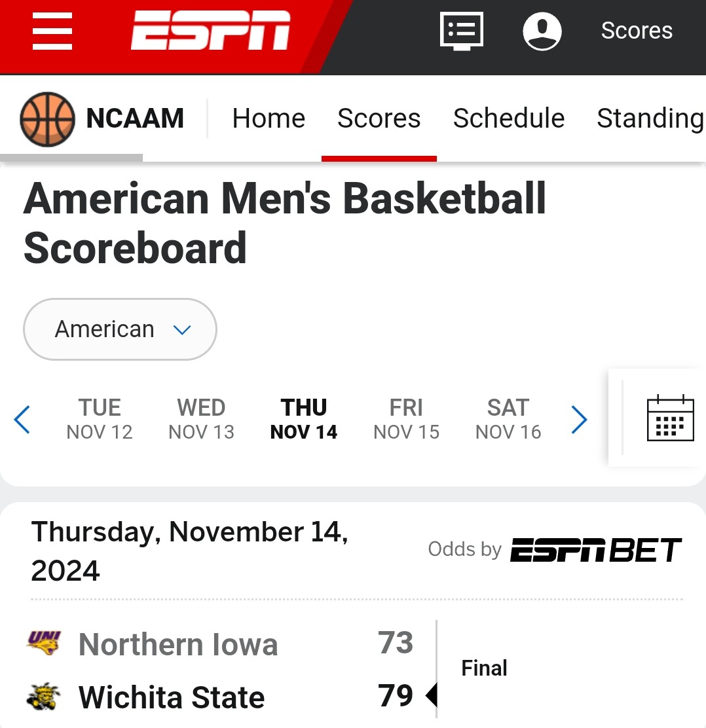
Task: Click the Wichita State team logo
Action: (x=44, y=697)
